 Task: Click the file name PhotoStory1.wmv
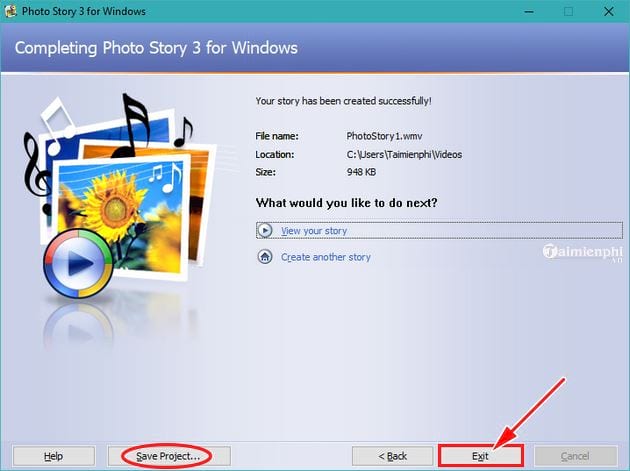click(x=385, y=136)
